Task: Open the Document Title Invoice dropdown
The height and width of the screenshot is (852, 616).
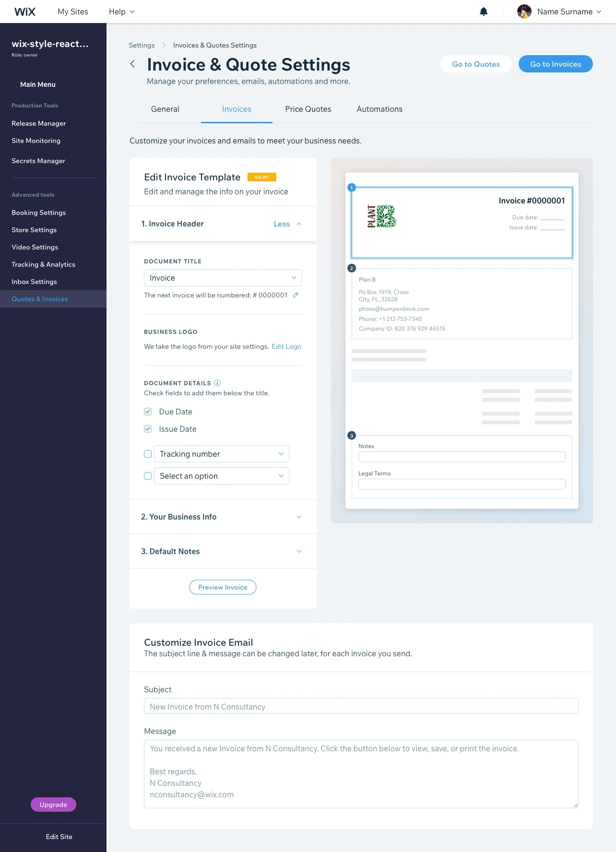Action: coord(223,278)
